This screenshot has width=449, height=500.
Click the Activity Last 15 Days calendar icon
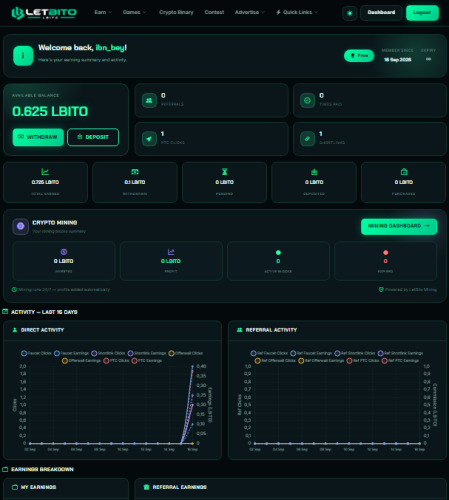click(5, 312)
